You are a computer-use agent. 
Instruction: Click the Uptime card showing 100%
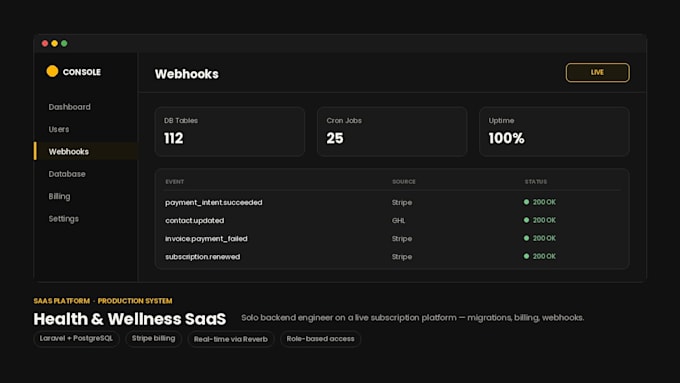tap(554, 131)
